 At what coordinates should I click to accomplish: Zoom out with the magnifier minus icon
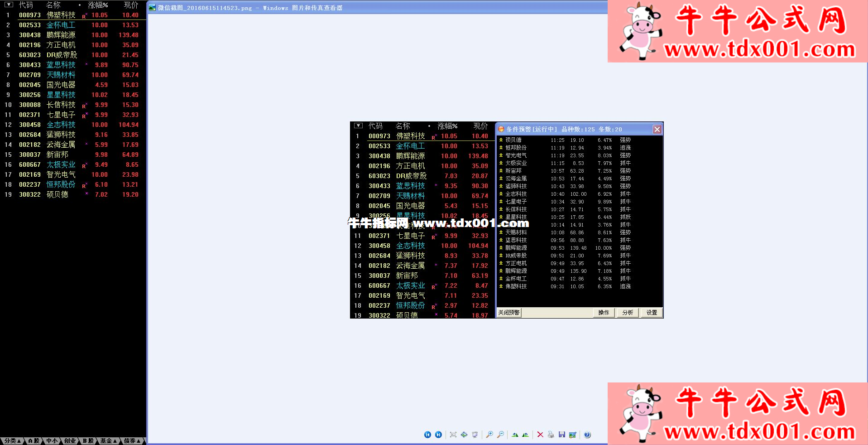pos(500,435)
